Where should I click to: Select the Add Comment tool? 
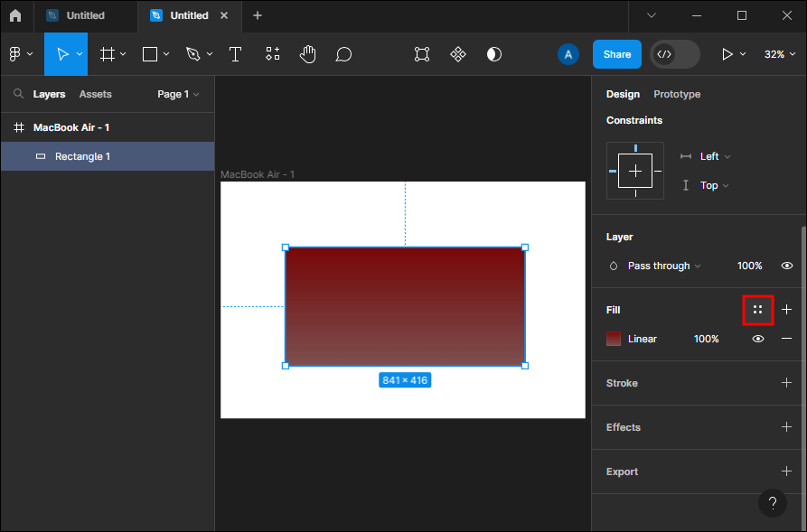(343, 54)
